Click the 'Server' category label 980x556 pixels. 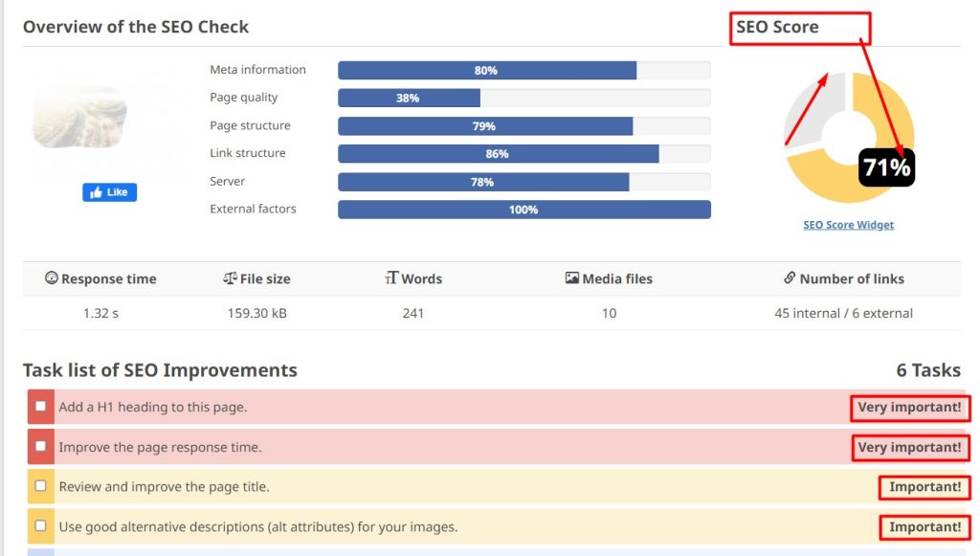(228, 181)
